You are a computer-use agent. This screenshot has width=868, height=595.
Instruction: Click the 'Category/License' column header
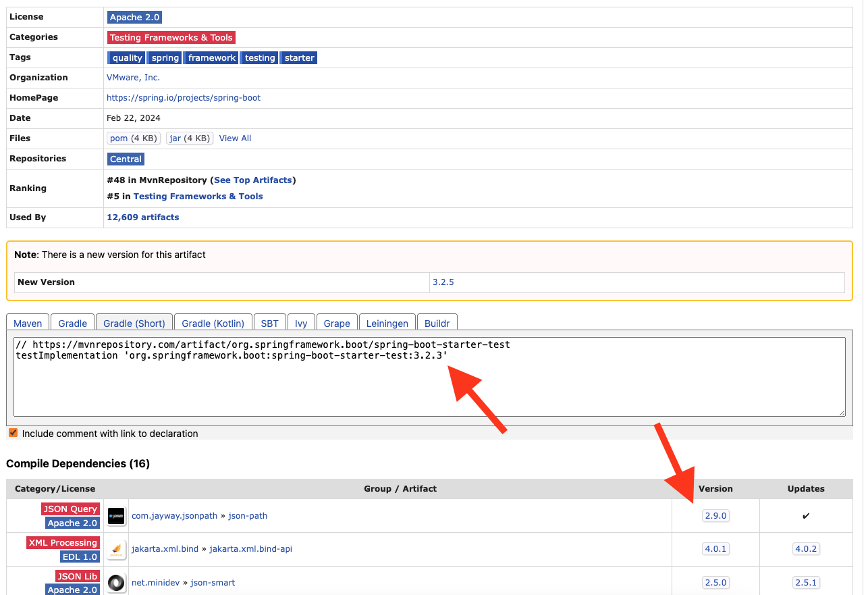point(55,489)
